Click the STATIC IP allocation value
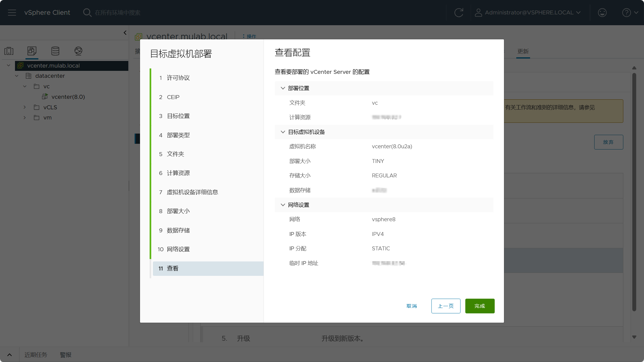The image size is (644, 362). point(381,249)
